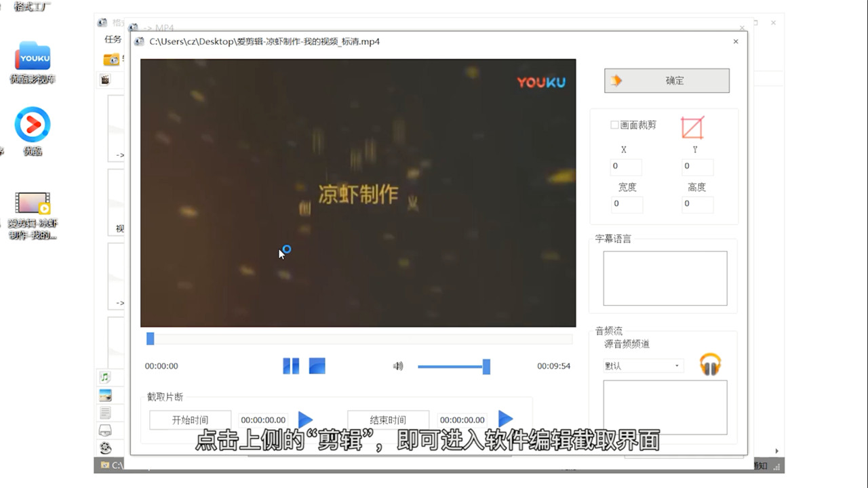
Task: Open Youku from the desktop icon
Action: tap(32, 57)
